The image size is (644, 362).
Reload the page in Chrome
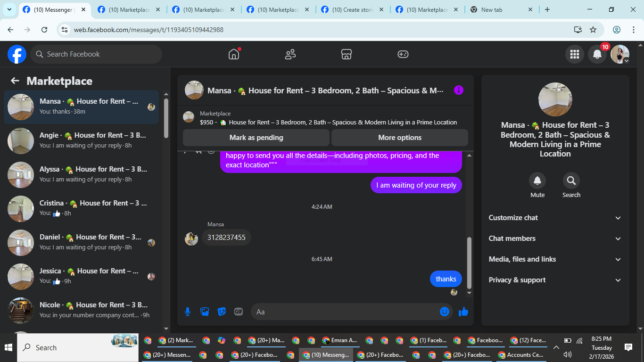[44, 30]
